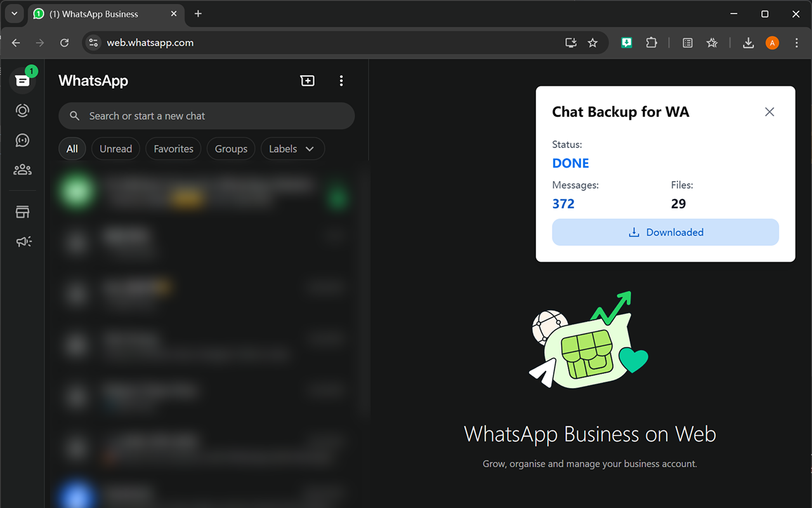Start a new chat using the compose icon
Screen dimensions: 812x508
coord(307,81)
